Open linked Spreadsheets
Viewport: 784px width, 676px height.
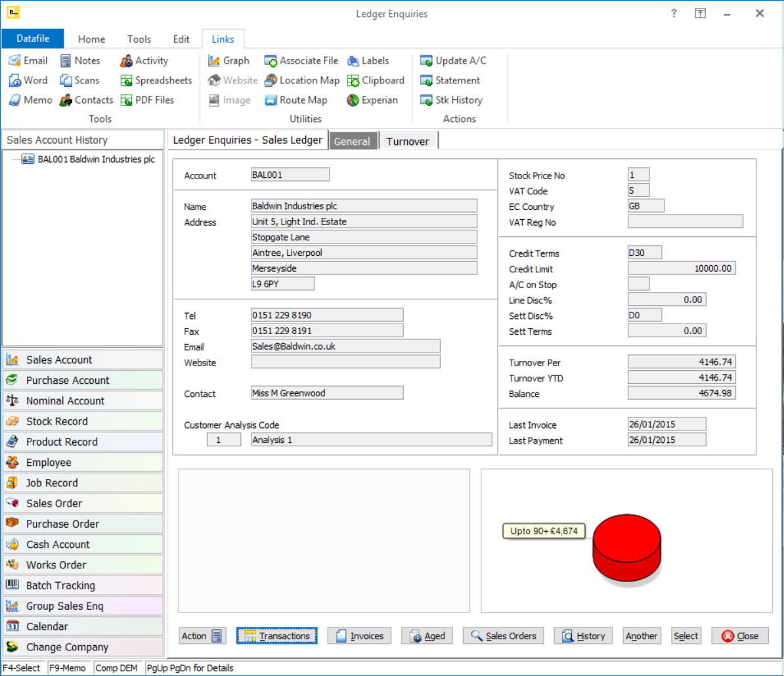156,81
